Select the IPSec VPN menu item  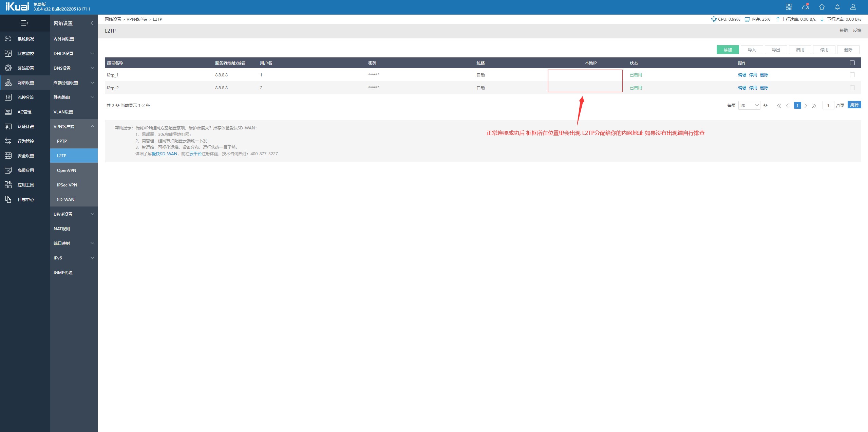[67, 185]
